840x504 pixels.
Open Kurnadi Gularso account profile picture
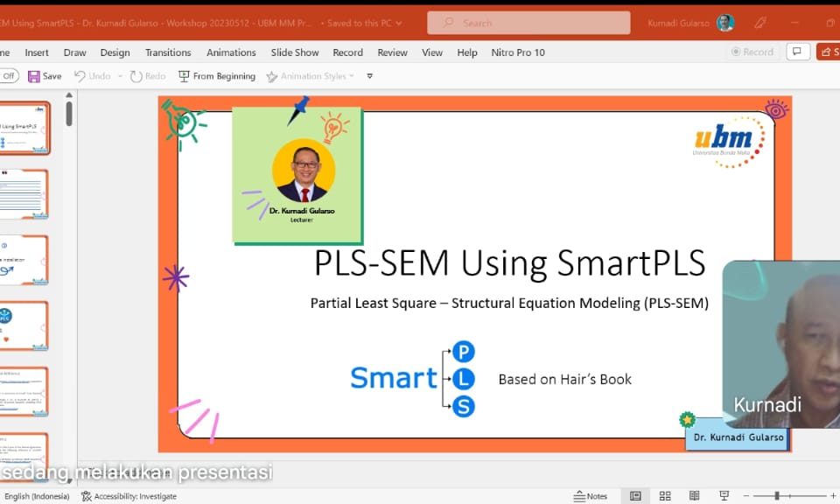[x=725, y=23]
